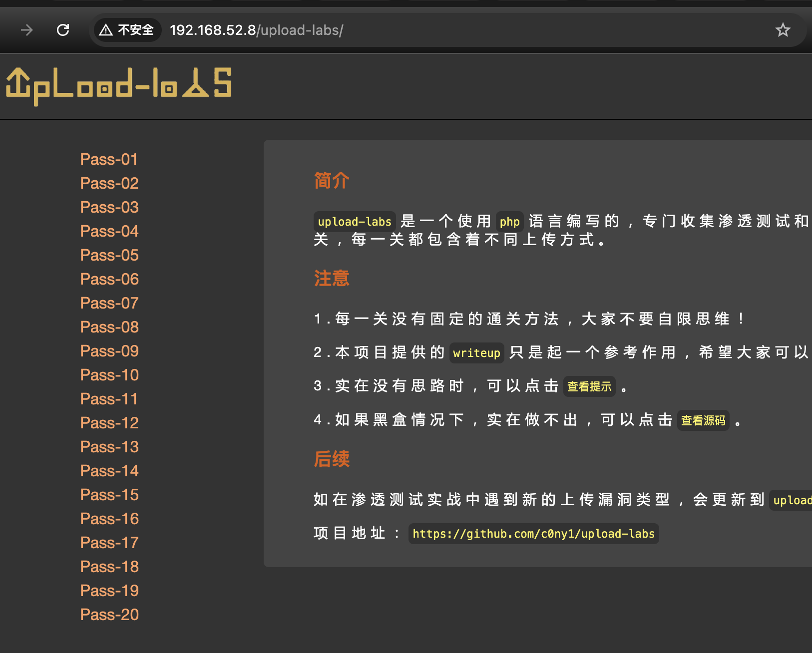Click the 不安全 security warning badge

click(126, 30)
